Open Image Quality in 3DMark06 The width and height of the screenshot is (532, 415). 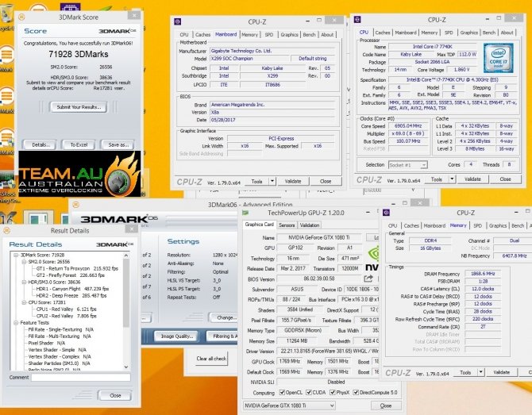[x=177, y=336]
